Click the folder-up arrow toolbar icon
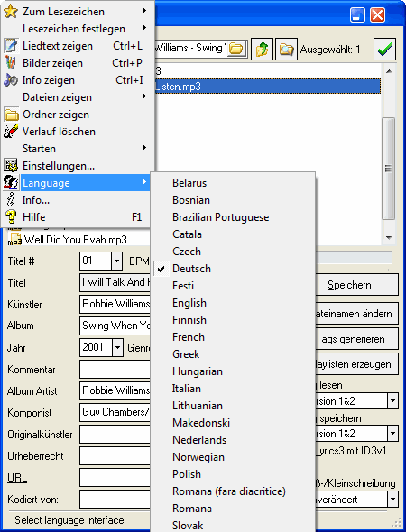The image size is (406, 532). click(x=262, y=50)
